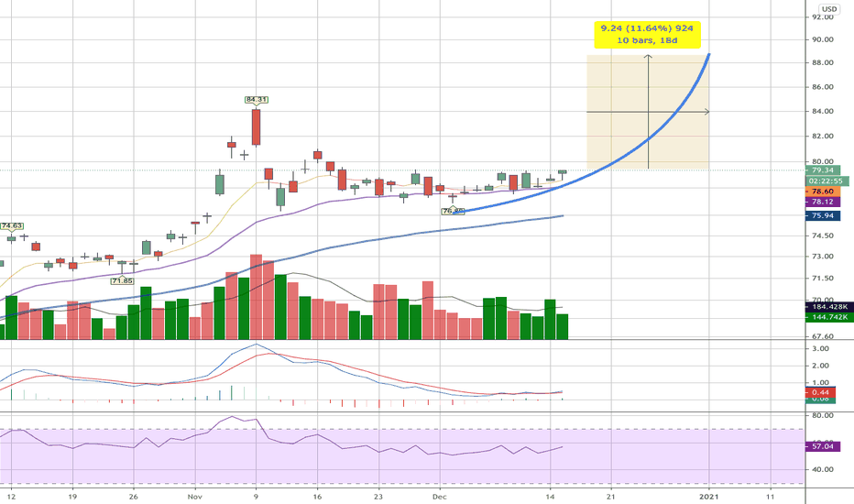854x504 pixels.
Task: Click 74.50 on the price scale
Action: click(823, 236)
